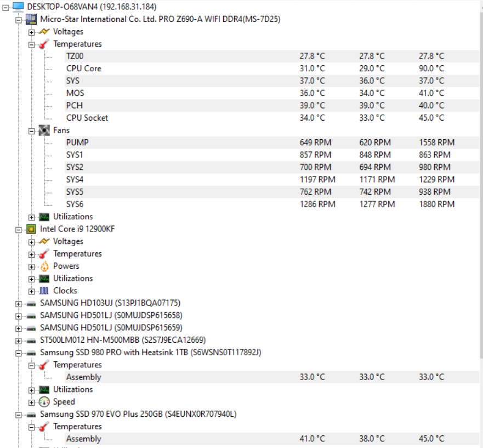This screenshot has width=483, height=448.
Task: Click the Samsung SSD 980 PRO drive icon
Action: point(31,353)
